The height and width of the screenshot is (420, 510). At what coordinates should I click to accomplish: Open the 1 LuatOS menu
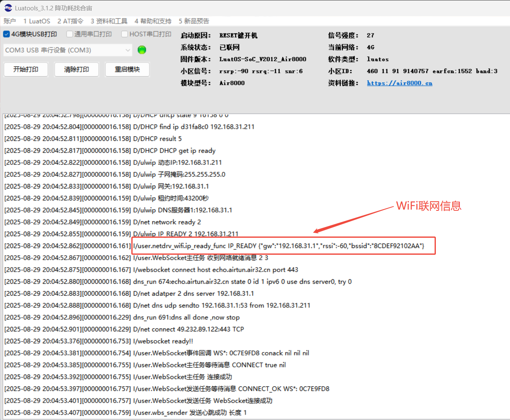click(36, 21)
